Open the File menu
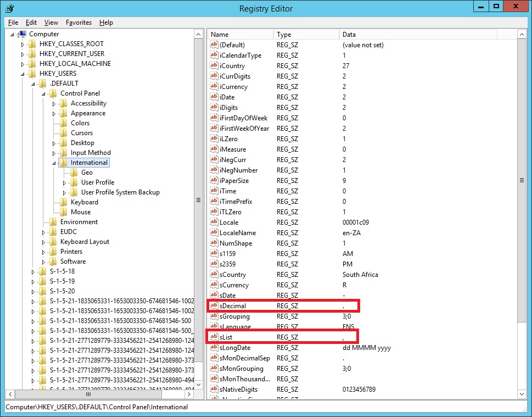This screenshot has width=532, height=417. (x=13, y=23)
